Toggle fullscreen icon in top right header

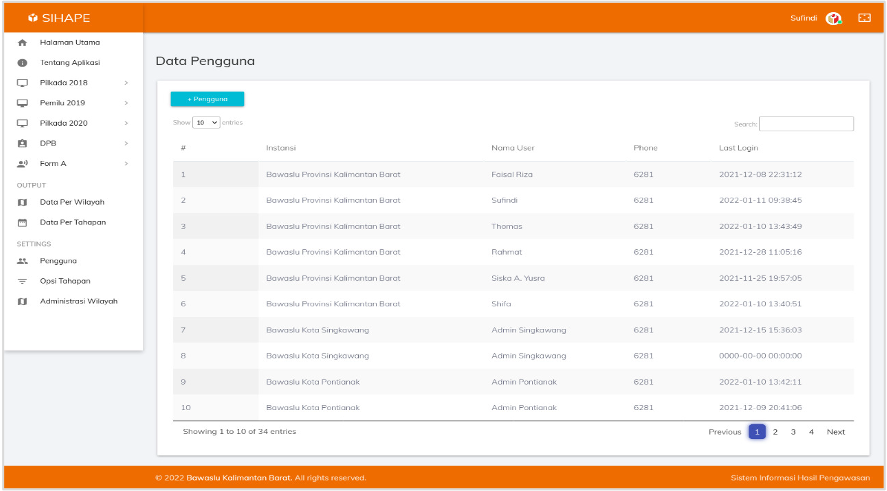point(864,18)
